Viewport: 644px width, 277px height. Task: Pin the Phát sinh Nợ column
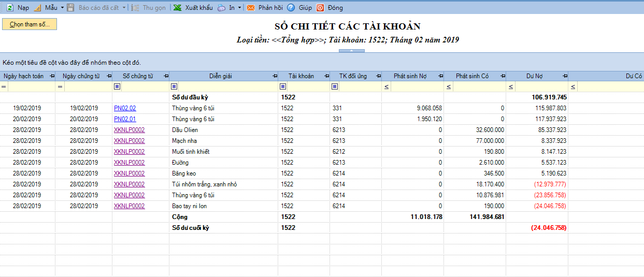coord(440,76)
